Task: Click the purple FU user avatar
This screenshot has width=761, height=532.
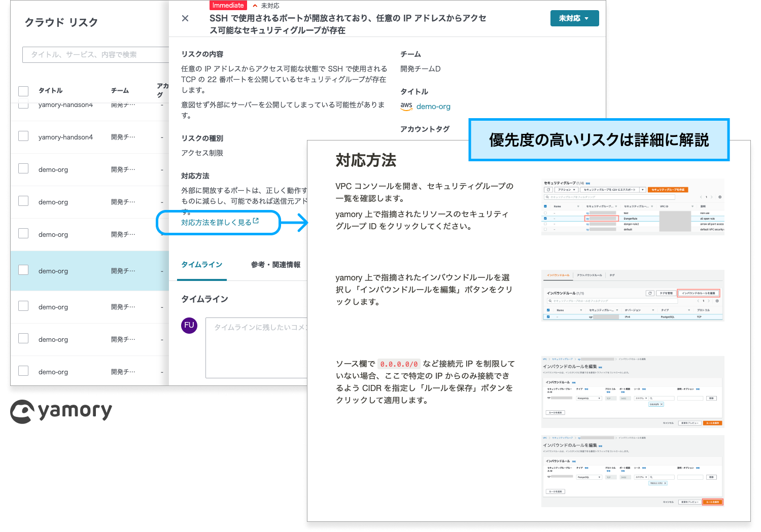Action: tap(189, 325)
